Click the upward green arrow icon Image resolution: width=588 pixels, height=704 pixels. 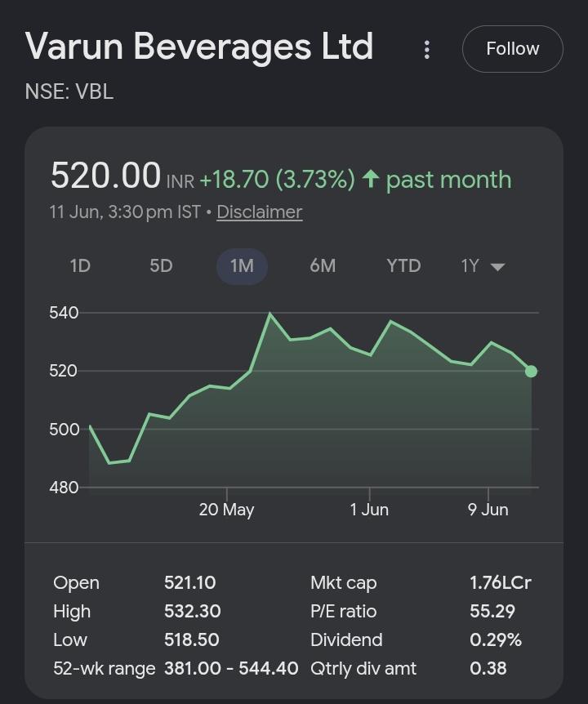coord(371,179)
